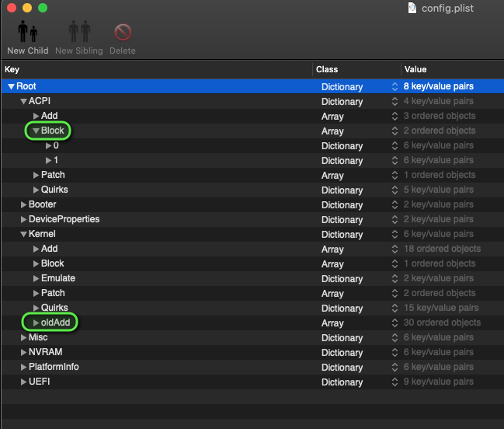Viewport: 504px width, 429px height.
Task: Click the Value column header
Action: pos(453,69)
